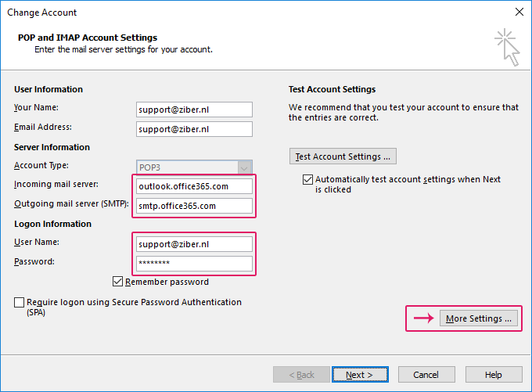Click the Next button
Image resolution: width=532 pixels, height=392 pixels.
click(x=360, y=375)
